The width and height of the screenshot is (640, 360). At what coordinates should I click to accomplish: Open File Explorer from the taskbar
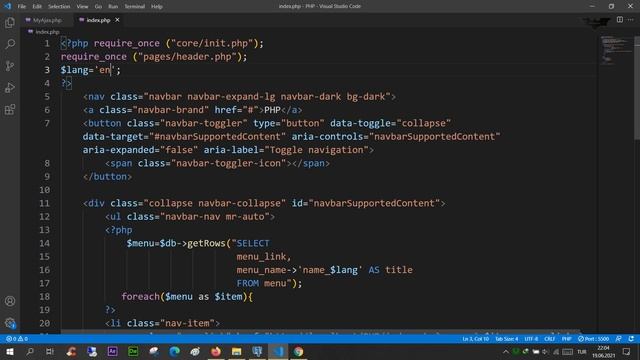pyautogui.click(x=236, y=351)
